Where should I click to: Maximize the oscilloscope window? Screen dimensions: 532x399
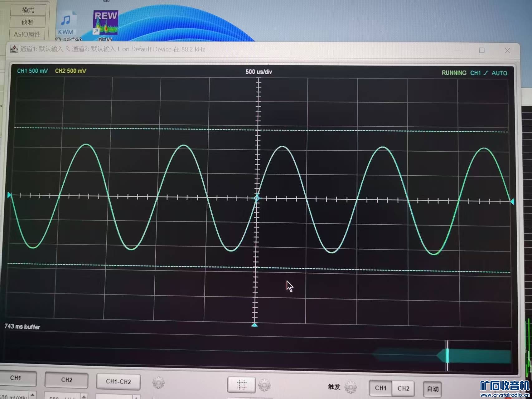coord(482,50)
